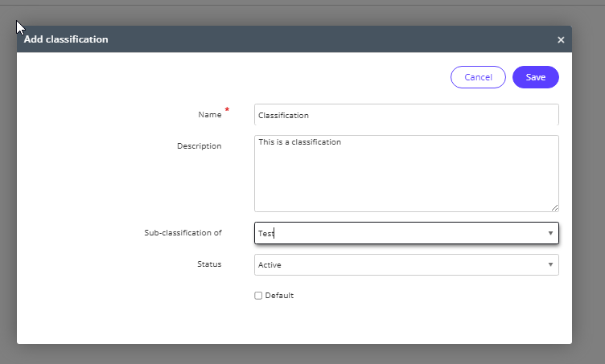605x364 pixels.
Task: Click the Save button
Action: pos(535,77)
